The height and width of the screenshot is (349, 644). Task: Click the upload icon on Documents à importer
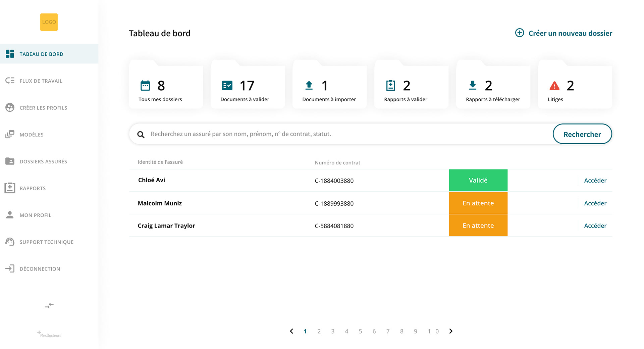tap(309, 86)
